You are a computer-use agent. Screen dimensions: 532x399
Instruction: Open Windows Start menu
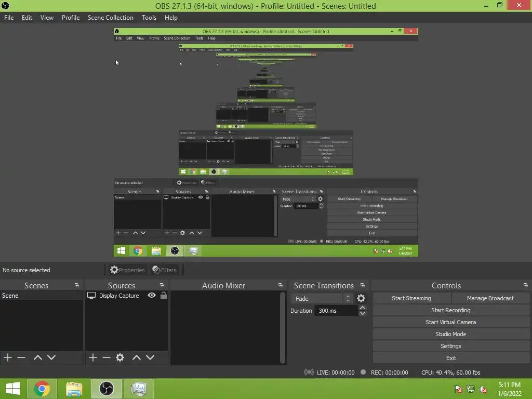coord(13,389)
